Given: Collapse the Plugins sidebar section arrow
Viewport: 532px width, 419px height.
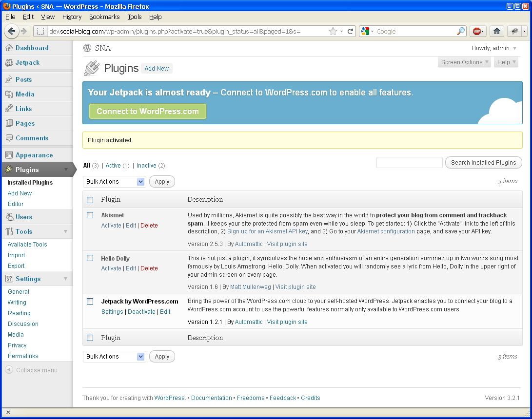Looking at the screenshot, I should coord(66,170).
